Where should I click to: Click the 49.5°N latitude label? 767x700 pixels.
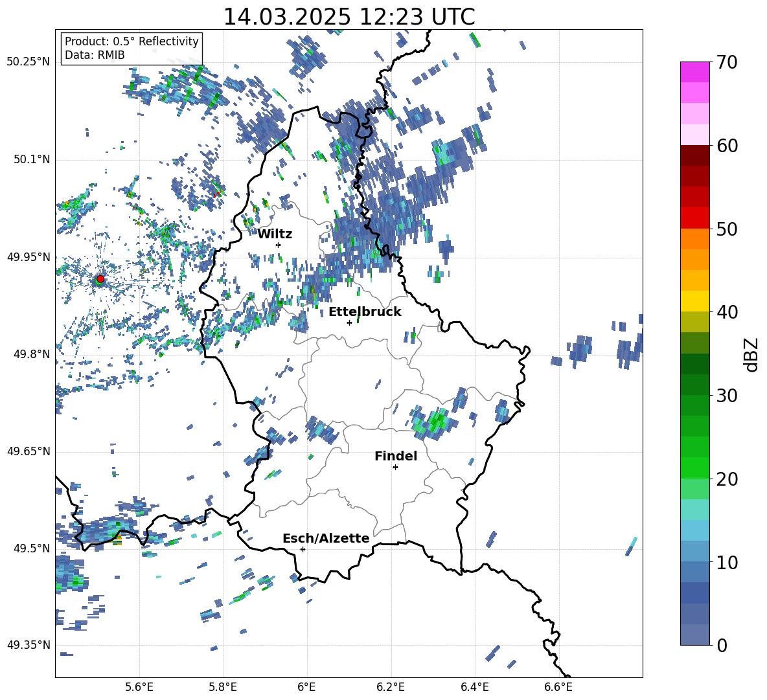click(32, 548)
